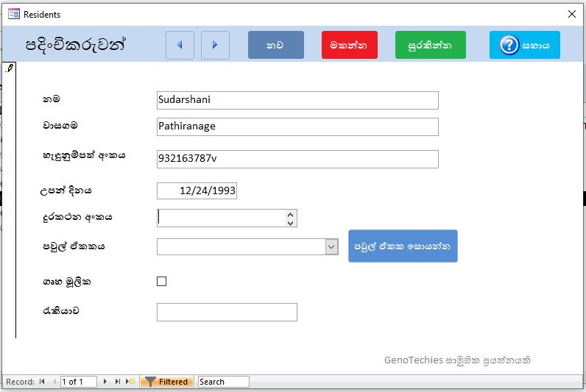Click the Record: label in status bar
The width and height of the screenshot is (586, 392).
[x=20, y=382]
